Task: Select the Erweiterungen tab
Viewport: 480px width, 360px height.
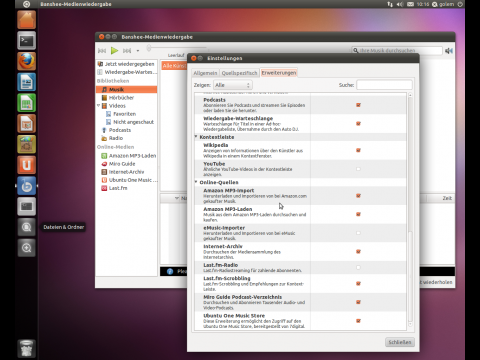Action: [279, 73]
